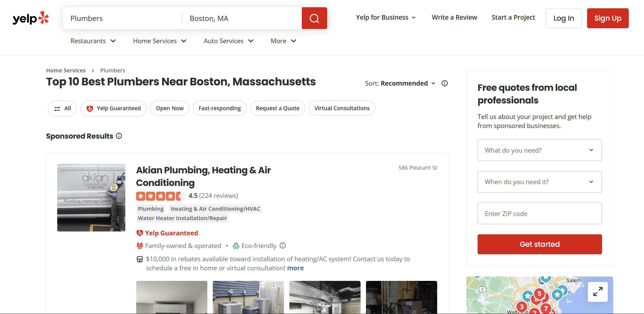Toggle the Yelp Guaranteed filter chip
The height and width of the screenshot is (314, 644).
point(113,108)
